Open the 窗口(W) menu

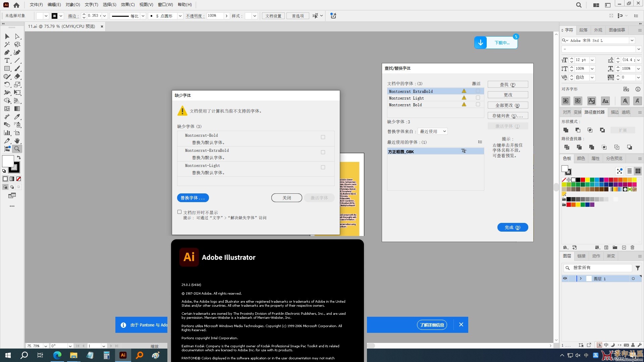pos(165,5)
